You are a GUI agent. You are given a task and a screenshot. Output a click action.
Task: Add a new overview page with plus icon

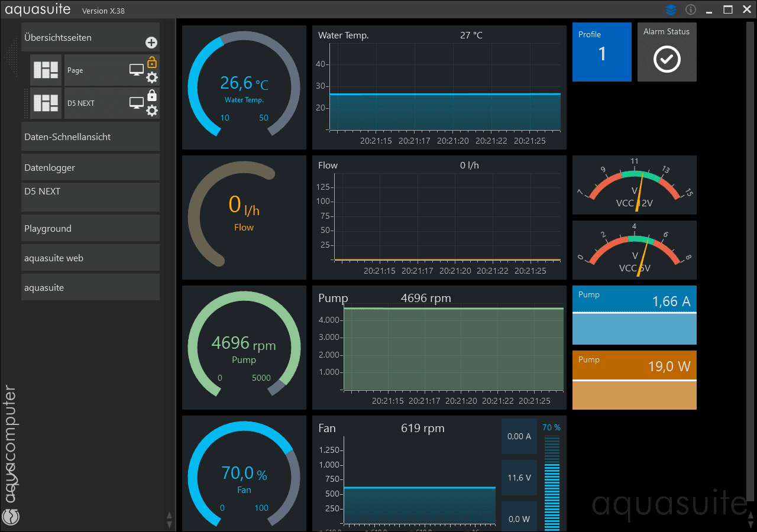click(x=151, y=43)
